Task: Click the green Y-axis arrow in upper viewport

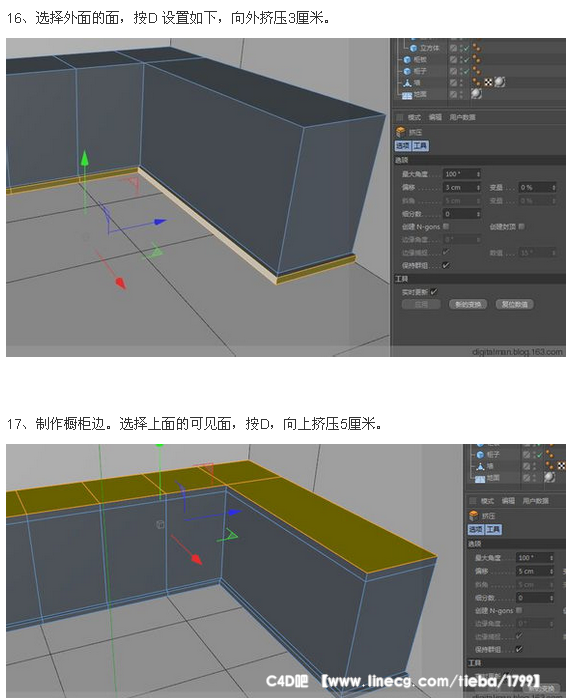Action: click(84, 158)
